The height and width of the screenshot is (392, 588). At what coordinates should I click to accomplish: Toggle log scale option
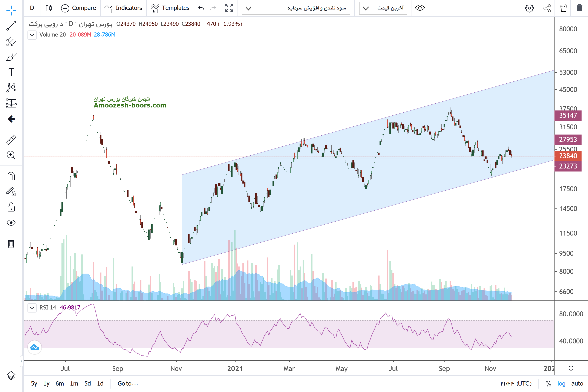[x=561, y=383]
